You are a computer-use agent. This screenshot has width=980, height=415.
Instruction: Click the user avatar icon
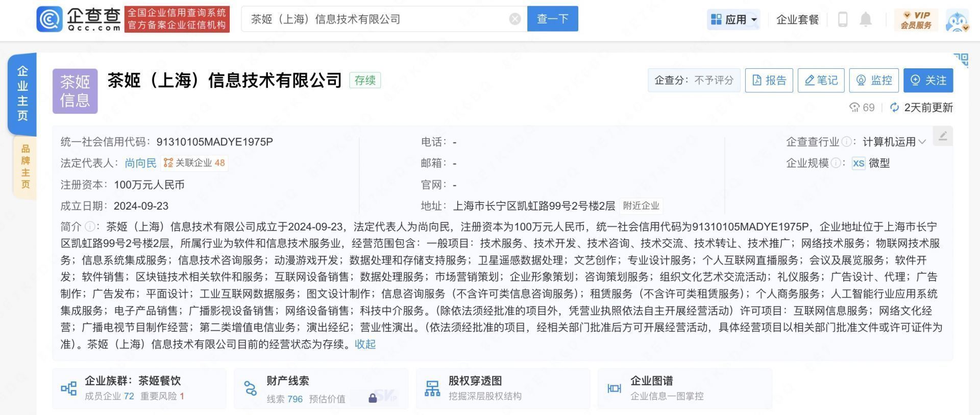[x=957, y=20]
